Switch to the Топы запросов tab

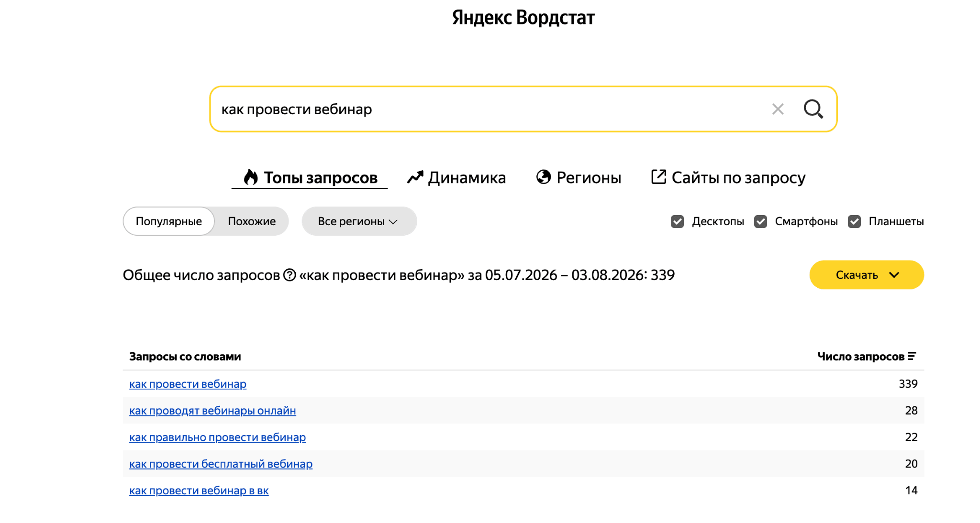[x=310, y=177]
